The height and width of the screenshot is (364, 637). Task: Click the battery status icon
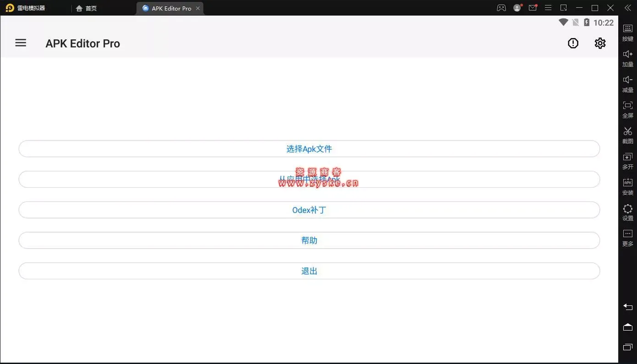587,22
